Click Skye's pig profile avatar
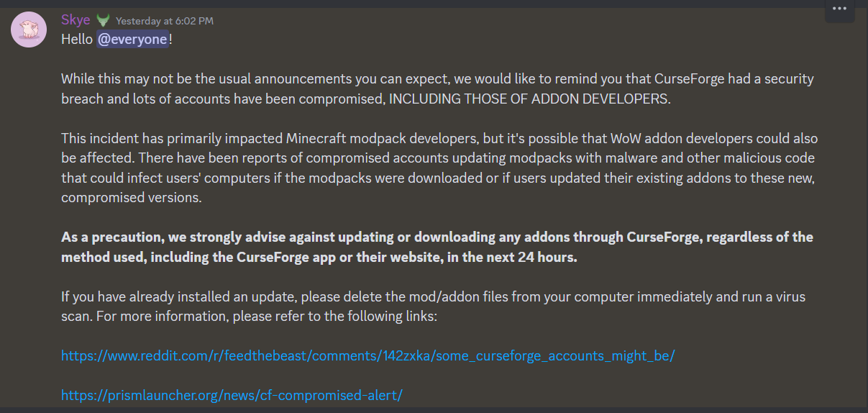The height and width of the screenshot is (413, 868). click(29, 29)
